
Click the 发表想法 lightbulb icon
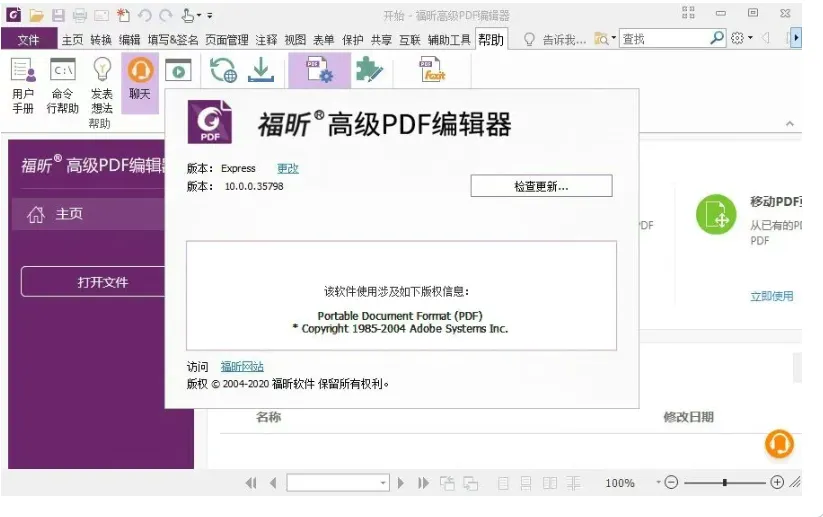coord(102,70)
